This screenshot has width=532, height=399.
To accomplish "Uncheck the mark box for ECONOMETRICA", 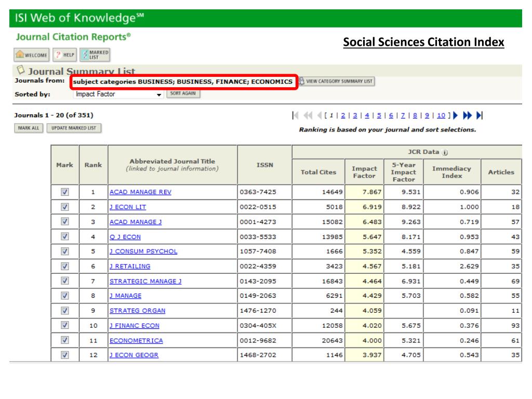I will pos(65,340).
